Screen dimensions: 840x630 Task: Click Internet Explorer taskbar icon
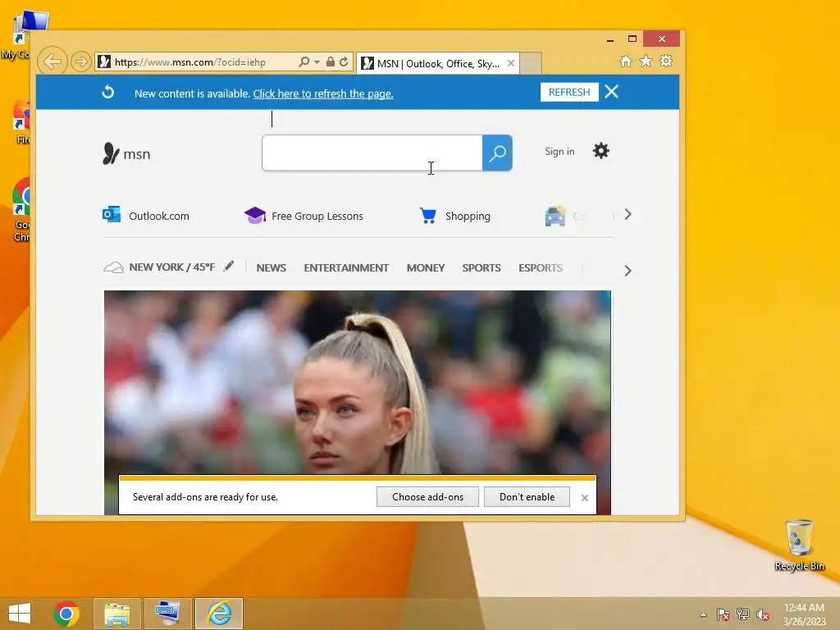coord(219,614)
